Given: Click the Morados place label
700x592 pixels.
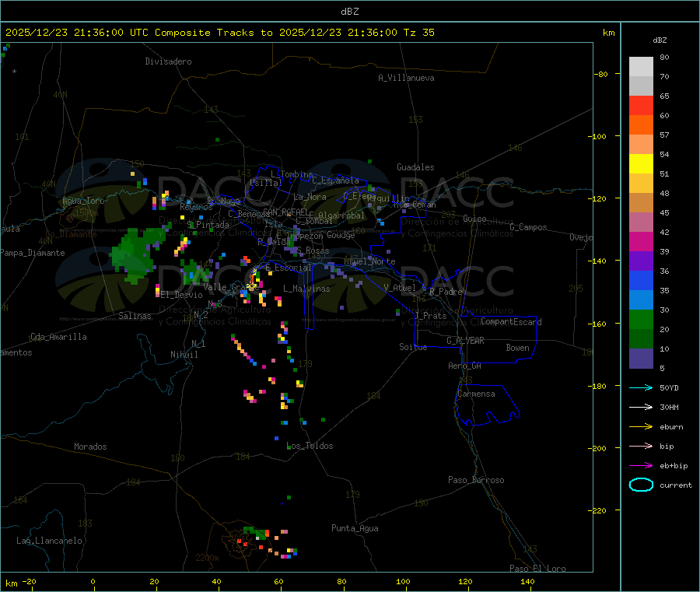Looking at the screenshot, I should [x=90, y=447].
